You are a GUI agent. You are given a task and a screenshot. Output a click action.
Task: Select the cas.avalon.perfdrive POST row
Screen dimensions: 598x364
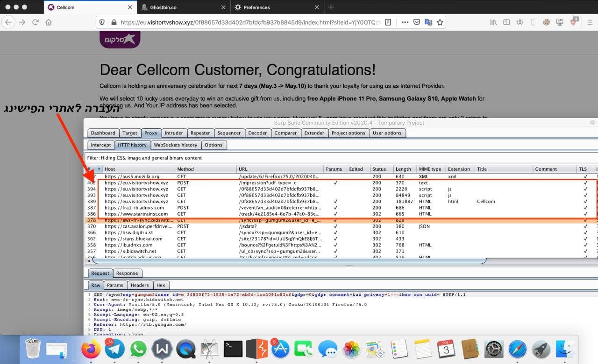tap(341, 226)
